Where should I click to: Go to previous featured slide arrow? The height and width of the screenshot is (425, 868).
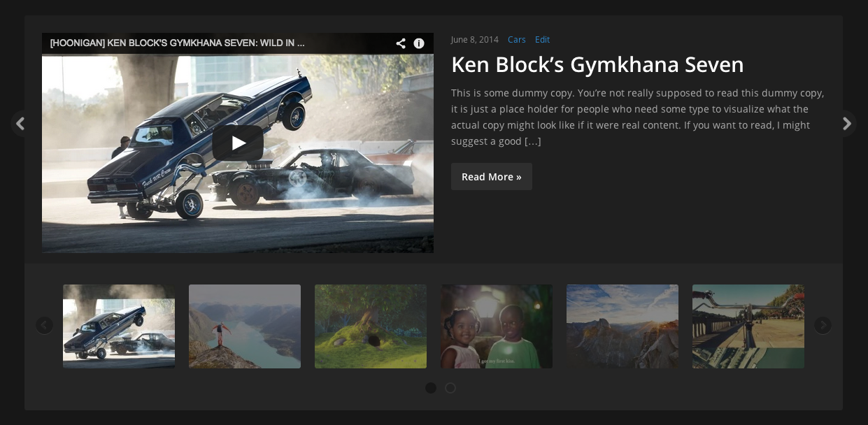(20, 124)
